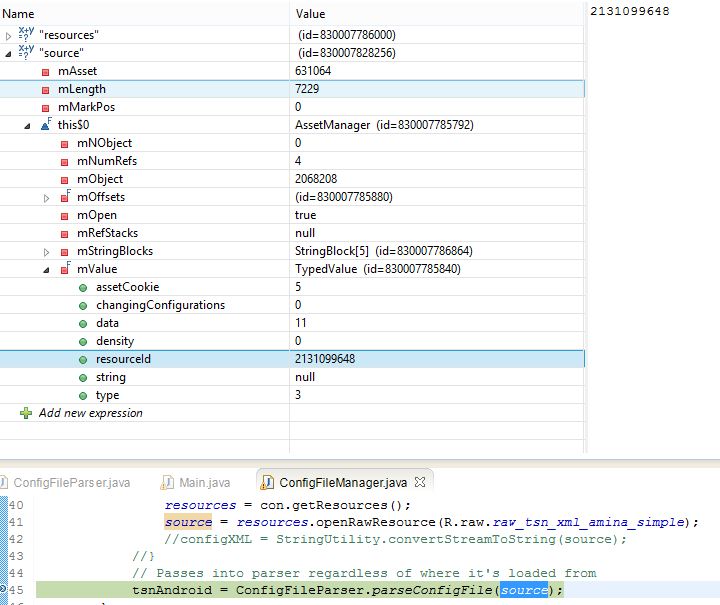Click the red field icon for mStringBlocks

pyautogui.click(x=64, y=252)
